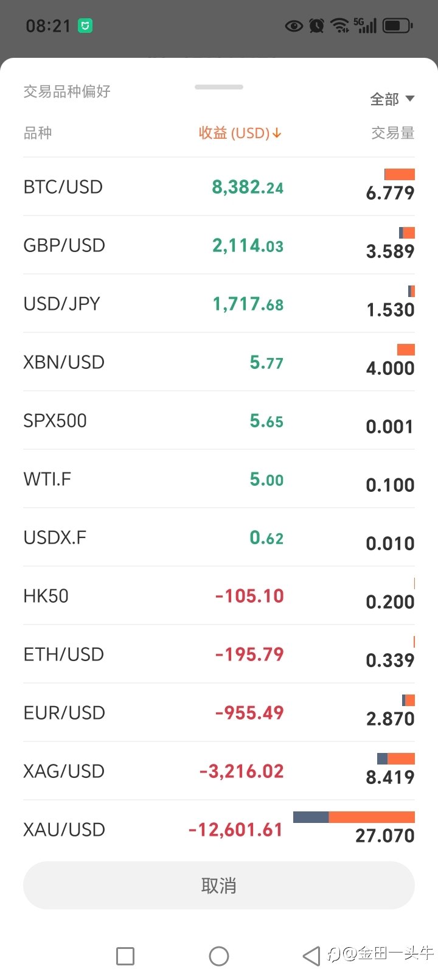Tap the green shield status icon
The height and width of the screenshot is (980, 438).
pos(85,26)
